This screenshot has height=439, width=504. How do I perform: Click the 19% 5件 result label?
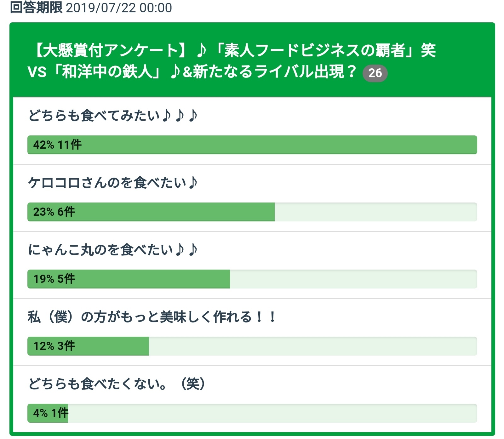54,279
